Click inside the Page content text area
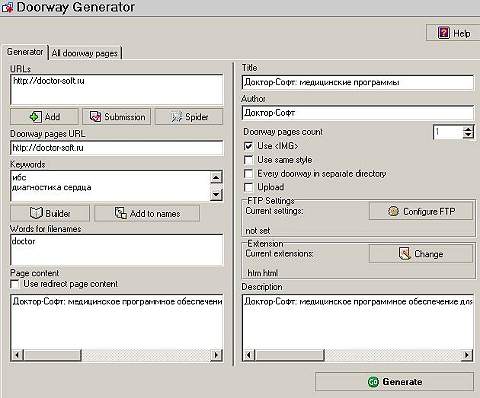This screenshot has width=480, height=398. (117, 323)
